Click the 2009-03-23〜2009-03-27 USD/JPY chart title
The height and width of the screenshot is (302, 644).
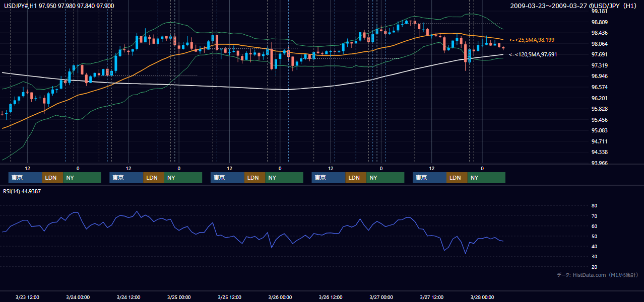573,6
